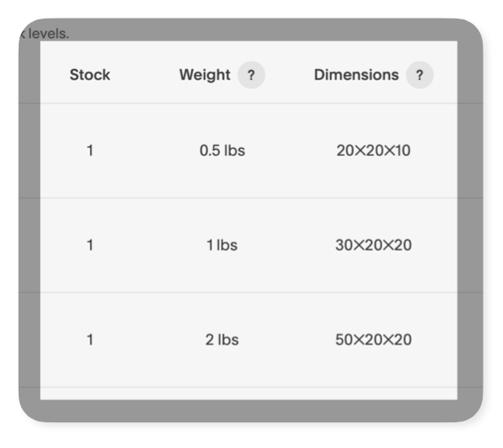Select the Dimensions column header
This screenshot has width=503, height=448.
(356, 74)
